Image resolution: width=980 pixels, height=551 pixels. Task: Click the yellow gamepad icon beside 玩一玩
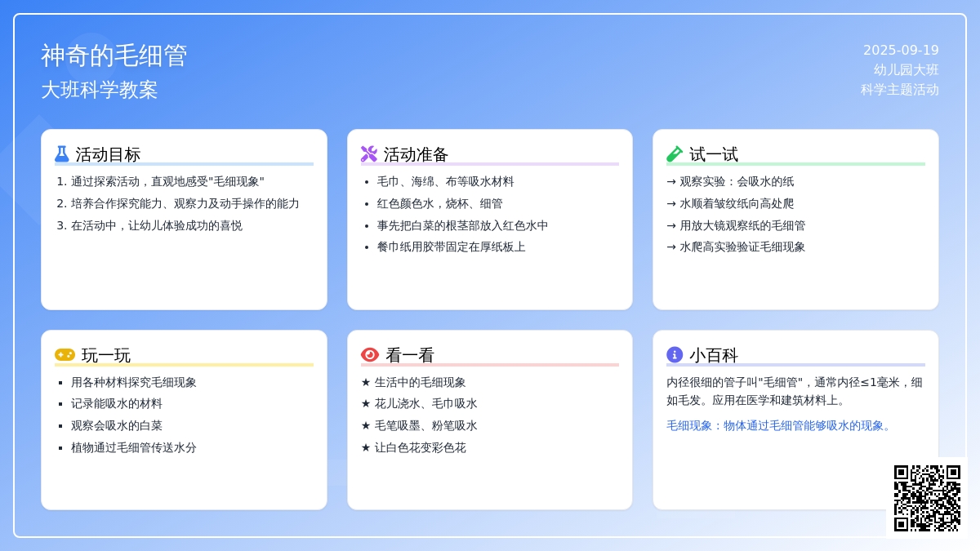click(65, 354)
